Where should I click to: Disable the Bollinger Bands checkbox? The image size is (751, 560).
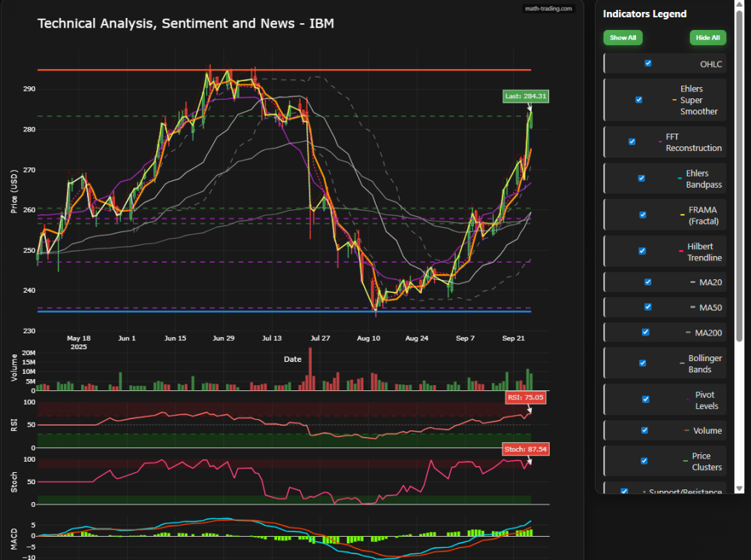click(643, 363)
